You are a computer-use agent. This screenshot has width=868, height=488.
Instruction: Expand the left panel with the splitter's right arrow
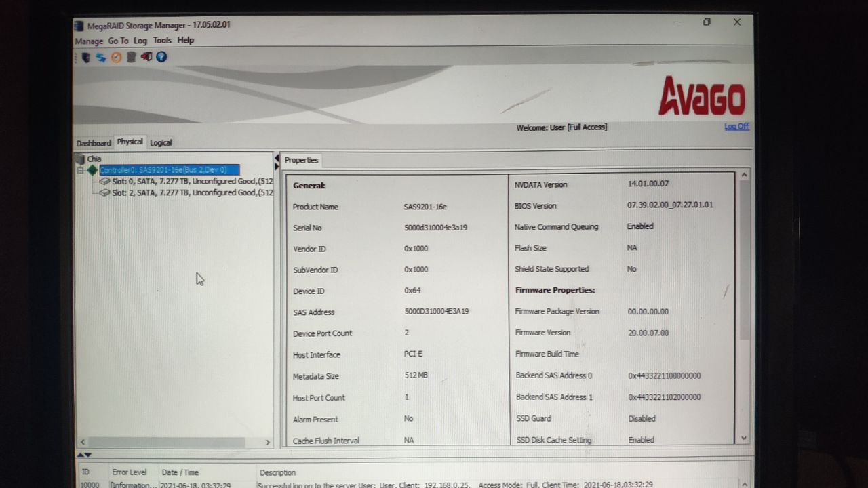click(277, 167)
